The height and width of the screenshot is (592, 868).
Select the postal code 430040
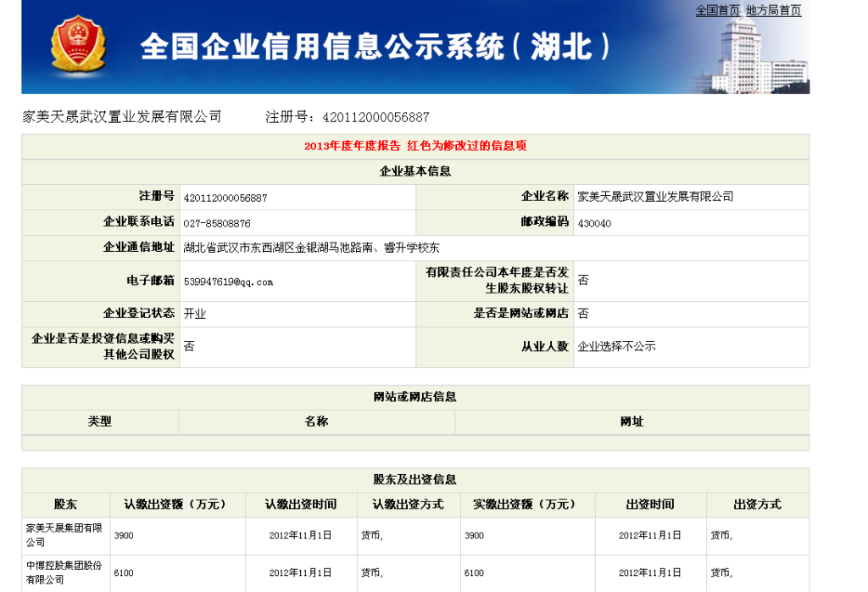[x=594, y=223]
